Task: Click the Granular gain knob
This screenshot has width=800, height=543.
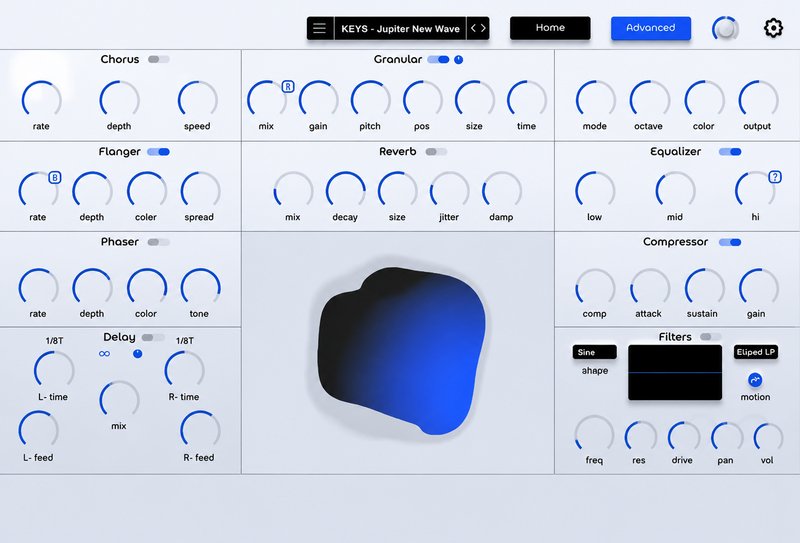Action: point(318,100)
